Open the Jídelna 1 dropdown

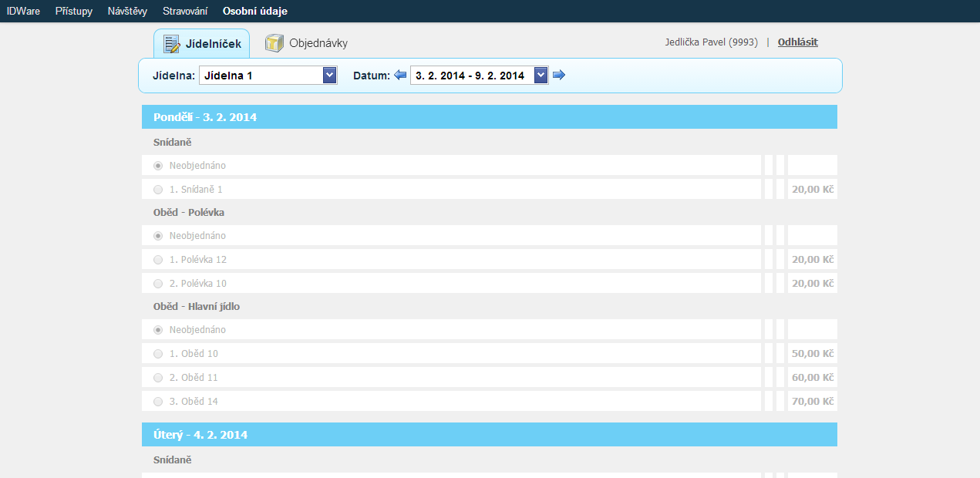[268, 76]
